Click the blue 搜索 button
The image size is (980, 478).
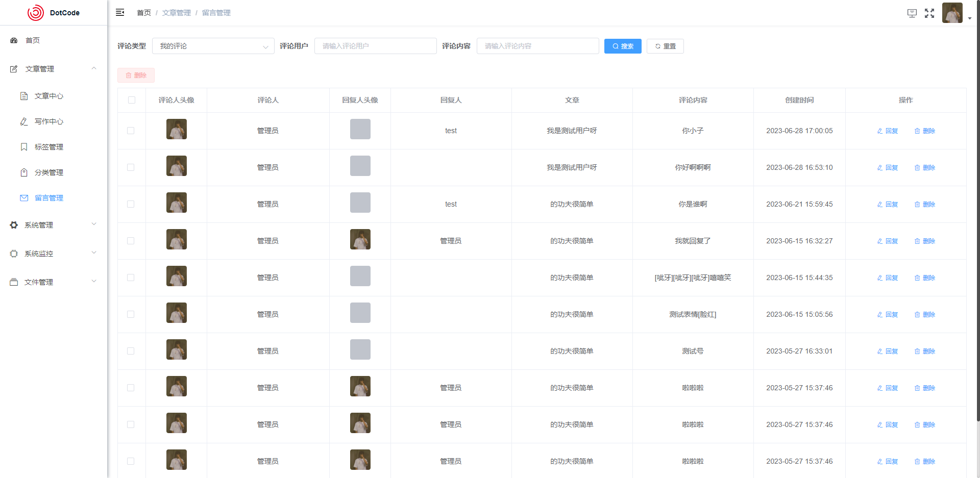(623, 46)
